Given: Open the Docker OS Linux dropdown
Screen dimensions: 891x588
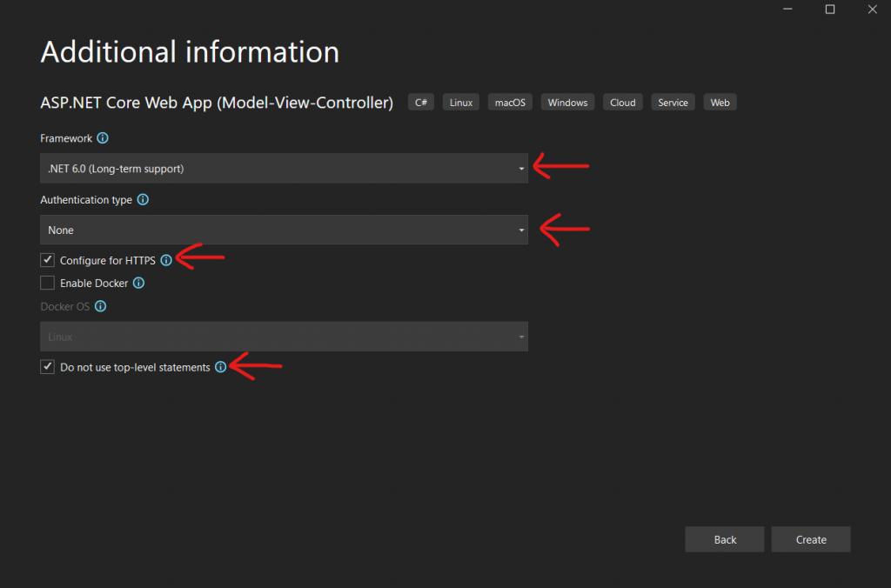Looking at the screenshot, I should [x=284, y=337].
